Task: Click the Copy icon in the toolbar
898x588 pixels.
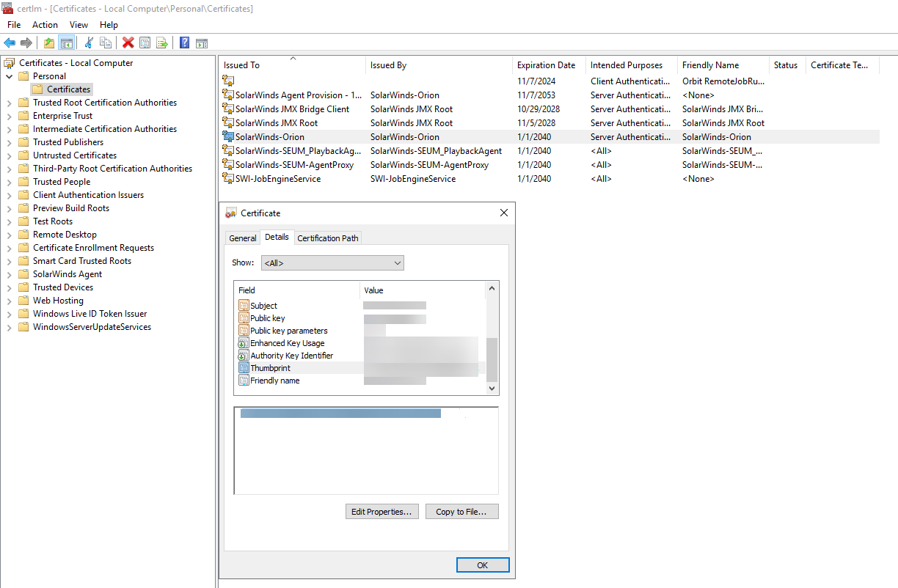Action: (x=105, y=42)
